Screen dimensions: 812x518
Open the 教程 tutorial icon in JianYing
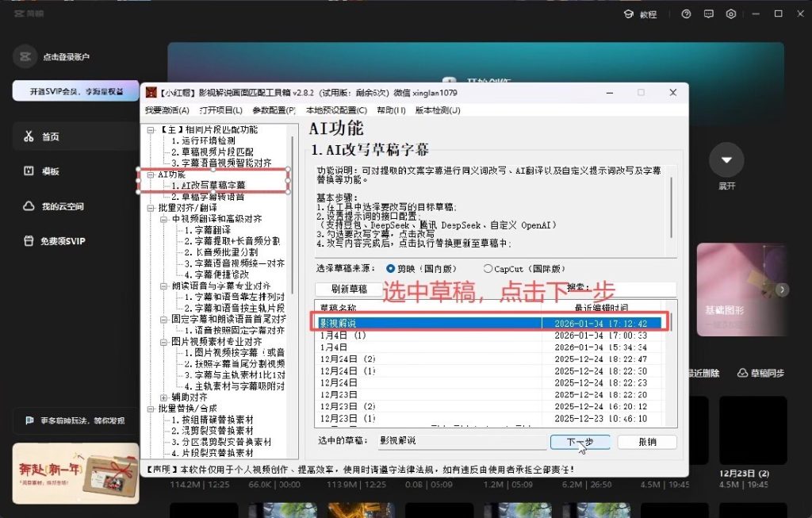(x=628, y=14)
